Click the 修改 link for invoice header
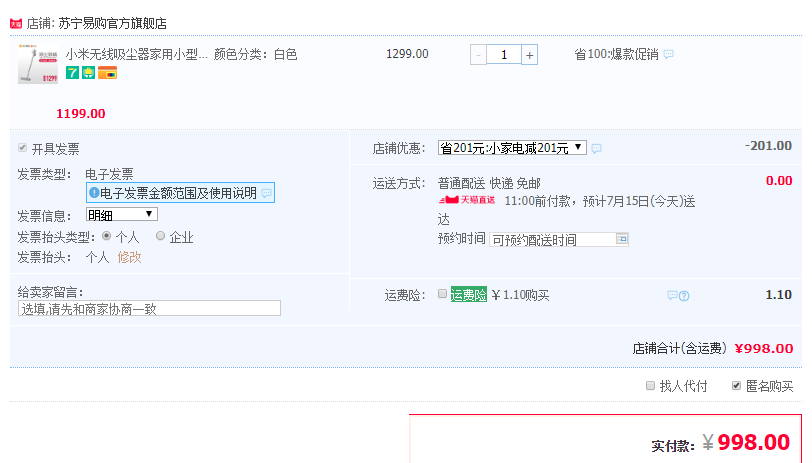Screen dimensions: 812x463 (x=129, y=257)
